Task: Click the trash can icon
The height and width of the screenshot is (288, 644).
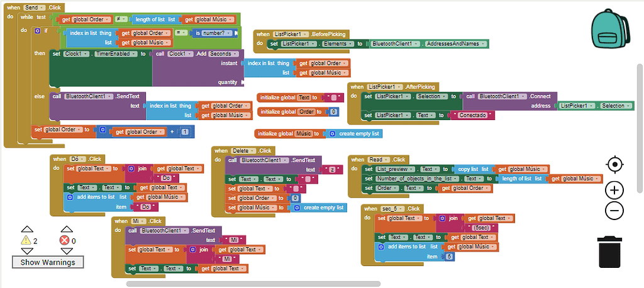Action: click(x=610, y=252)
